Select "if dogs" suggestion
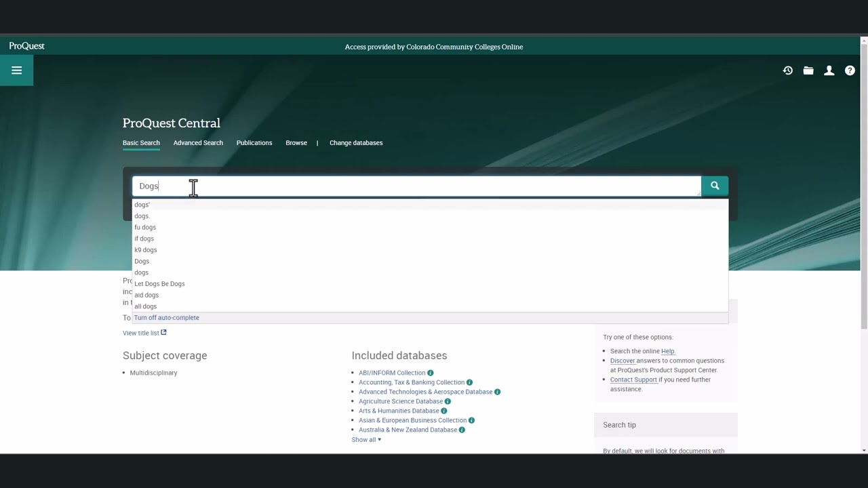This screenshot has height=488, width=868. tap(430, 239)
